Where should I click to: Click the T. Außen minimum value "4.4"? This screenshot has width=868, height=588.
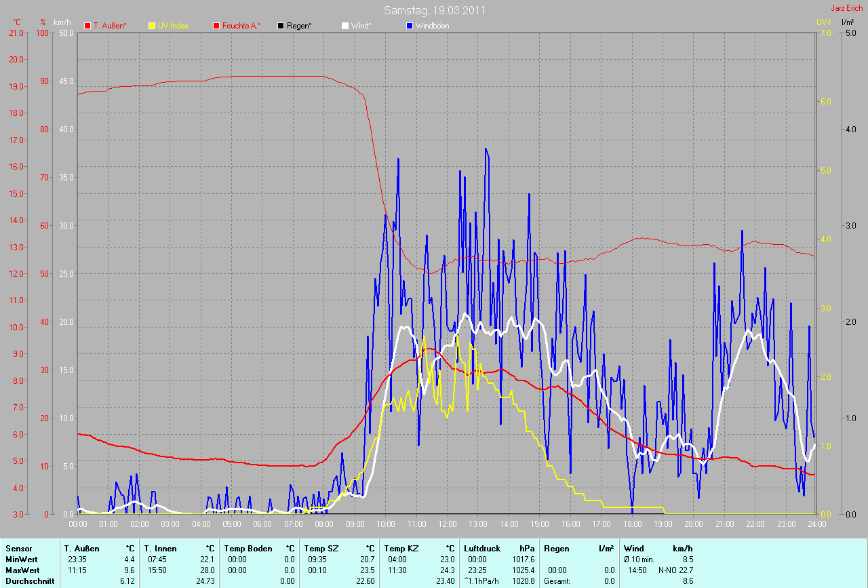tap(129, 559)
